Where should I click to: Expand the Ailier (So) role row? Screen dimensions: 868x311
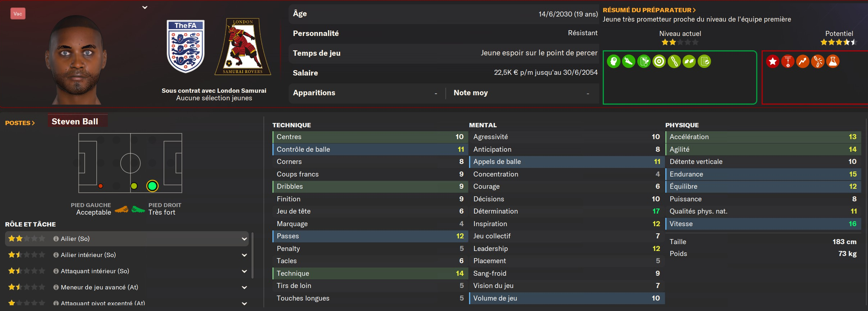pyautogui.click(x=244, y=239)
